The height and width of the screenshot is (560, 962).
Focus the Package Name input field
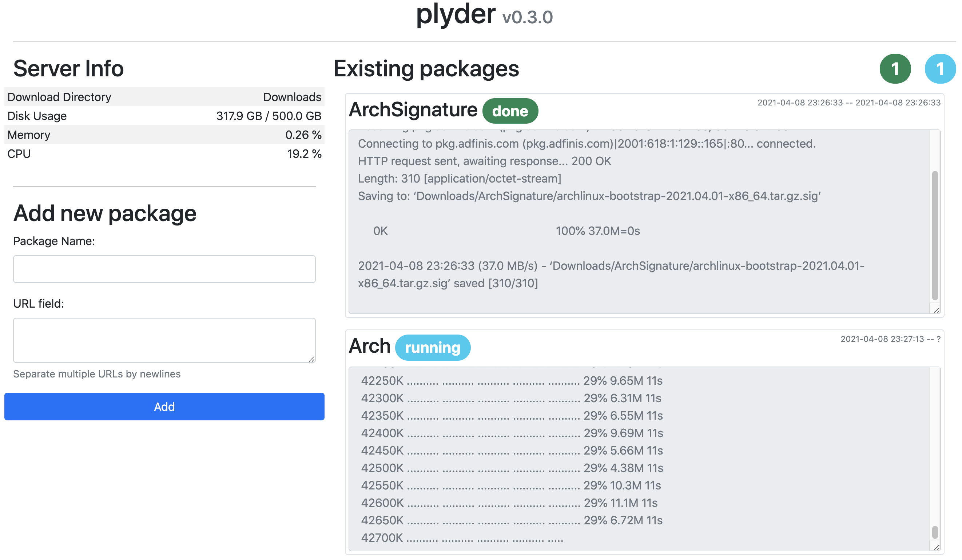[x=164, y=269]
